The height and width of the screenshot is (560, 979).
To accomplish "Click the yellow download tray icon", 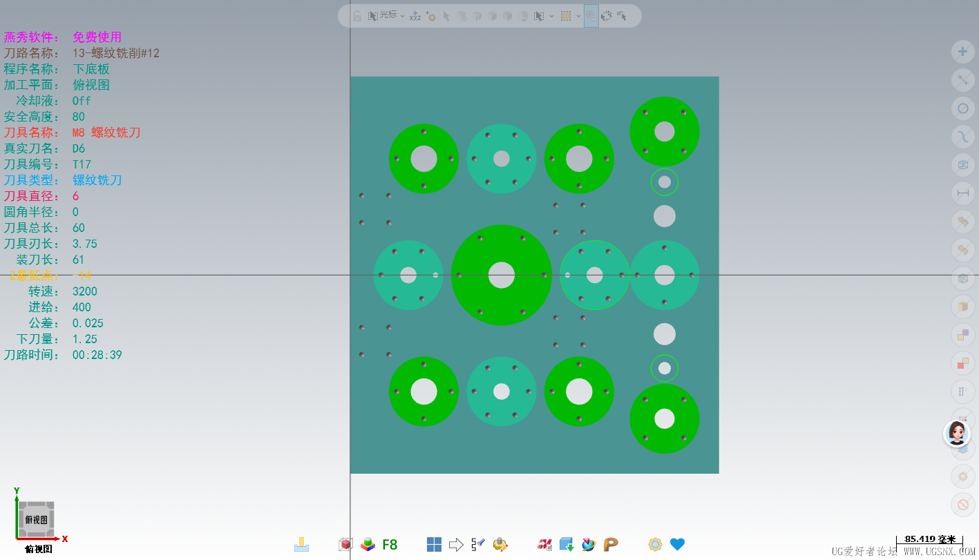I will tap(301, 545).
